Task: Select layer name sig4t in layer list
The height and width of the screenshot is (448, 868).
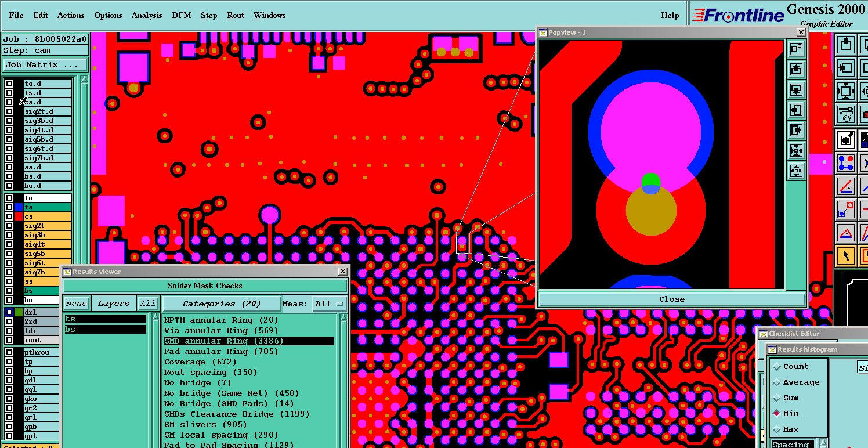Action: coord(47,244)
